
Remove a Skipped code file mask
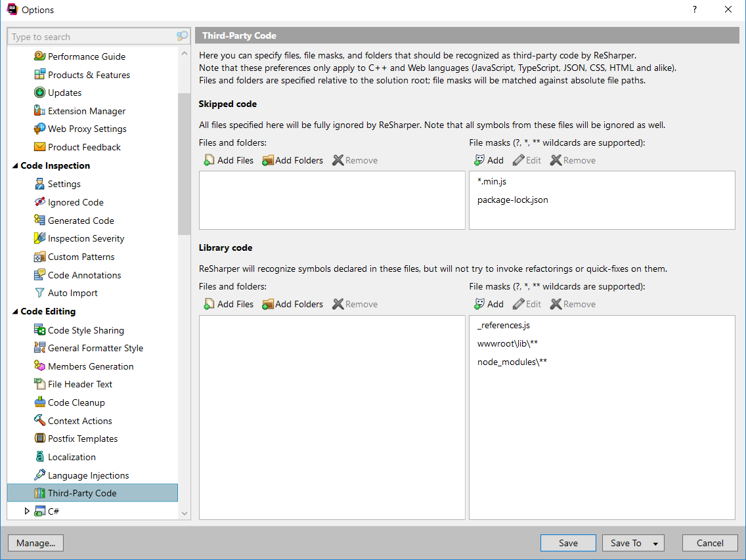(573, 160)
